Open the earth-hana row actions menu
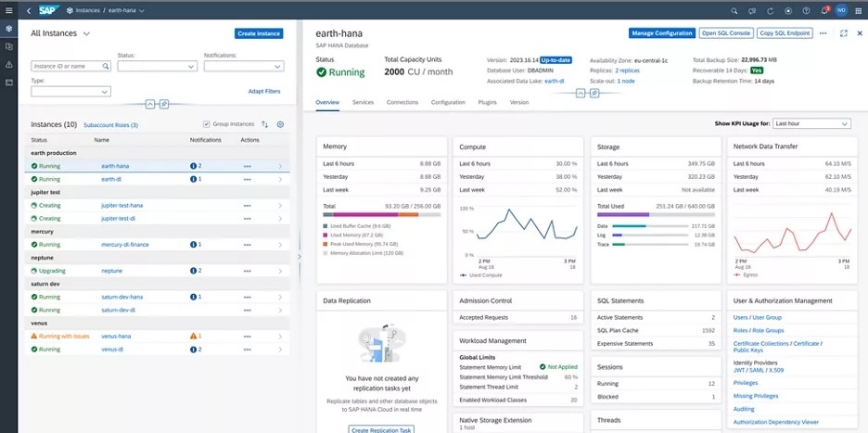The height and width of the screenshot is (433, 868). point(247,166)
